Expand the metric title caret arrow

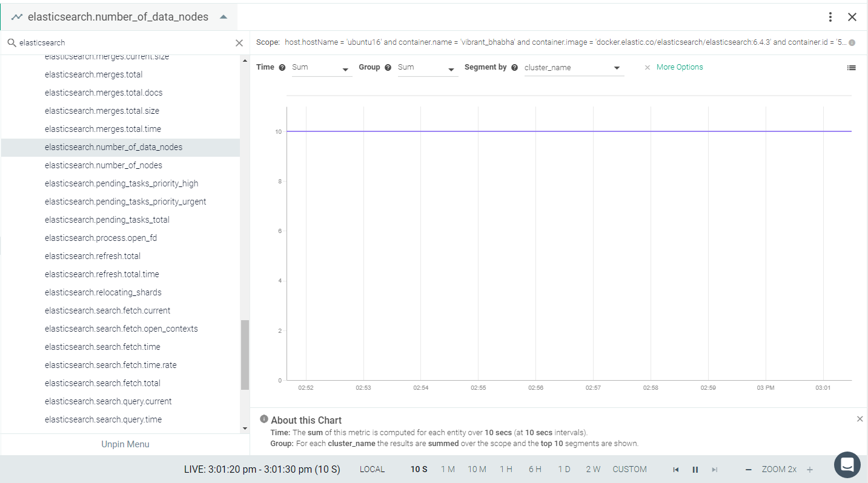[x=224, y=17]
